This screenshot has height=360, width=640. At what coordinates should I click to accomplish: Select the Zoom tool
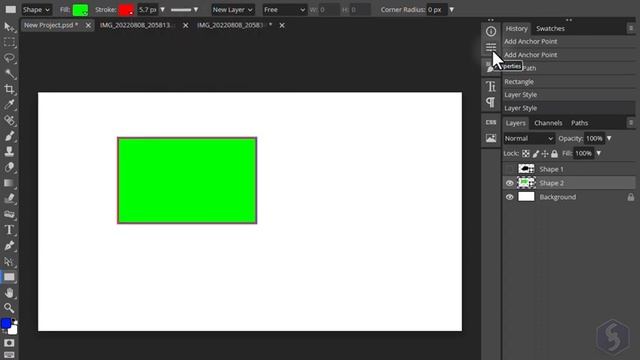click(x=9, y=308)
